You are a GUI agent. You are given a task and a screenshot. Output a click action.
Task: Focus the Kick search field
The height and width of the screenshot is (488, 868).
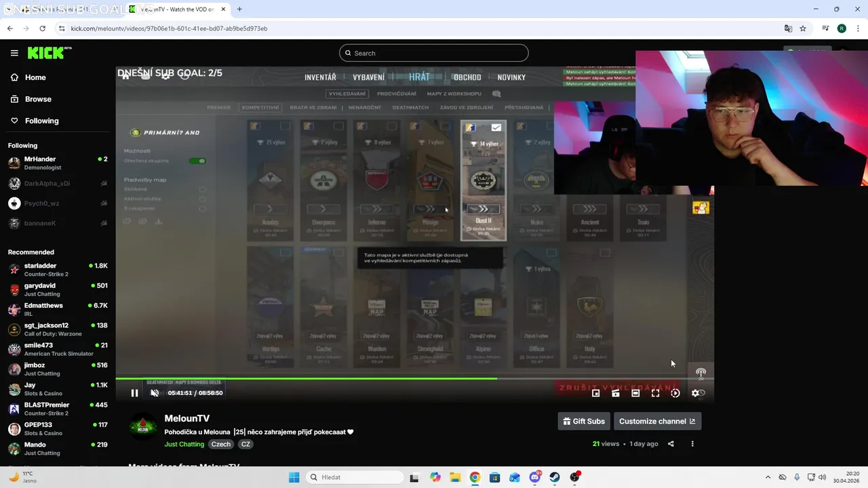coord(434,53)
